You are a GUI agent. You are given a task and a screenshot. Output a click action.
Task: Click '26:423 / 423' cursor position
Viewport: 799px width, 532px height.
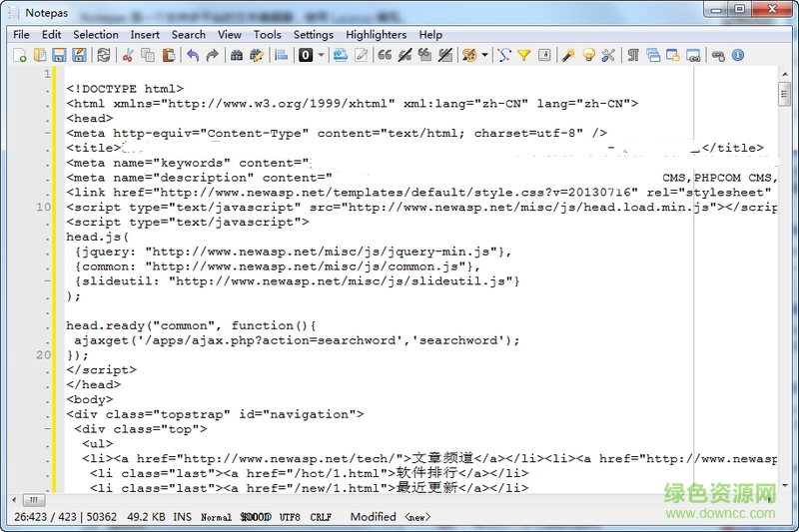point(45,517)
